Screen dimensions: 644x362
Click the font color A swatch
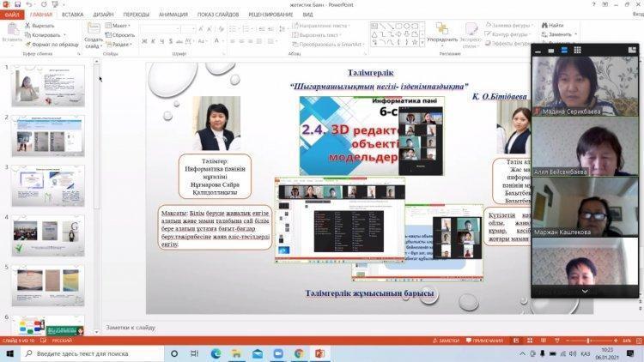click(216, 41)
